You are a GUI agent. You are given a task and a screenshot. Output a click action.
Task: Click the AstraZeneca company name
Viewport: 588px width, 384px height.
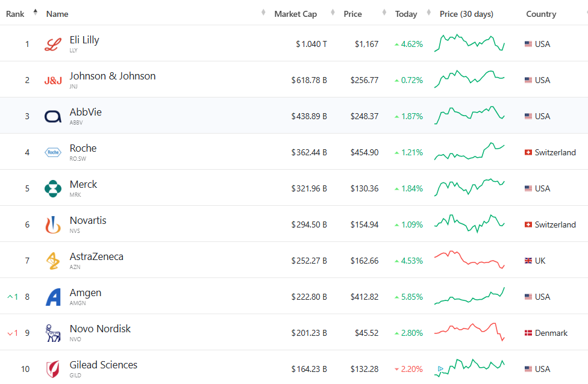(96, 256)
